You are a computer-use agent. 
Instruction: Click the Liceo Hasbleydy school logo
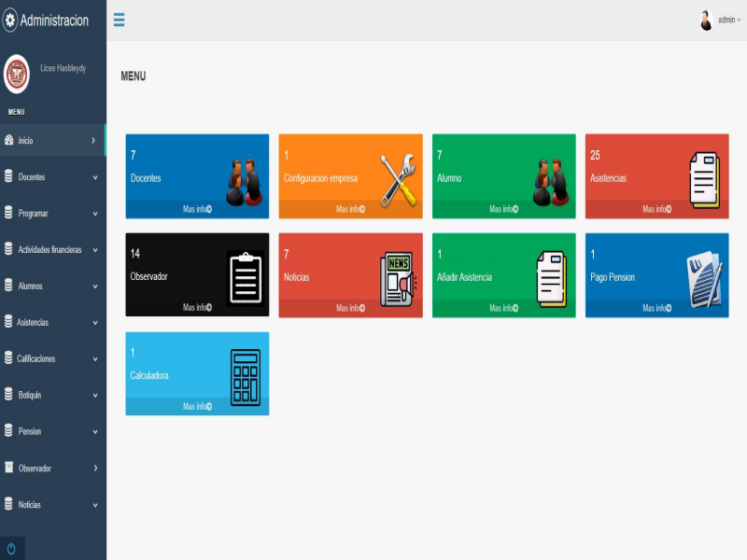coord(17,75)
